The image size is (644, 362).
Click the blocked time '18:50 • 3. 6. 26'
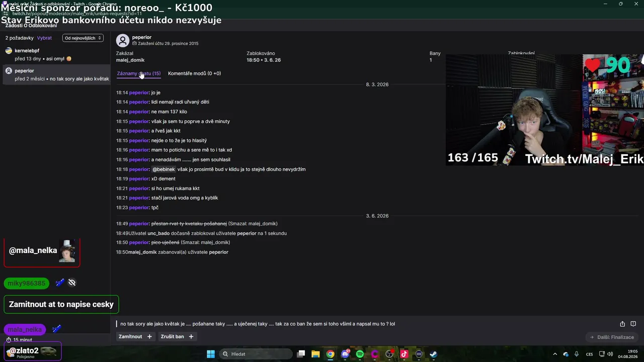coord(264,60)
